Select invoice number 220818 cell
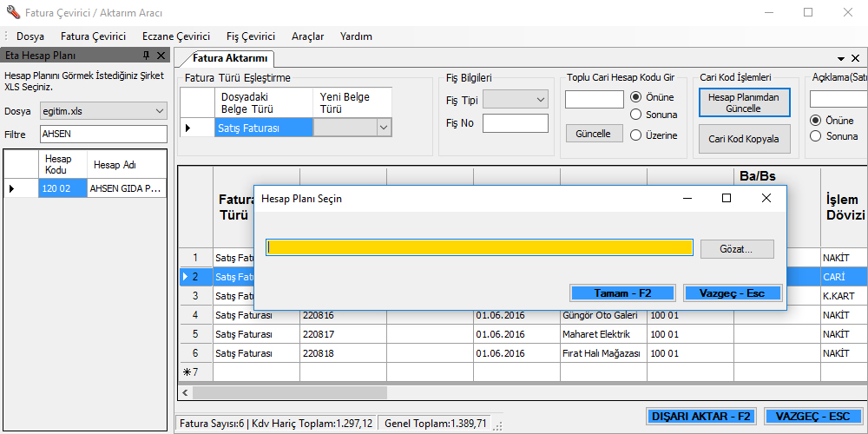This screenshot has width=868, height=434. (343, 353)
